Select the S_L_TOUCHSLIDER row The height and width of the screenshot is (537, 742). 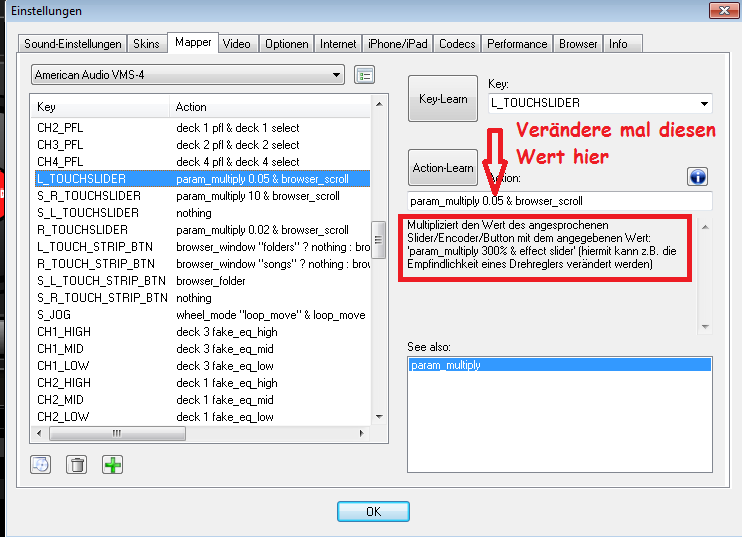[x=203, y=213]
